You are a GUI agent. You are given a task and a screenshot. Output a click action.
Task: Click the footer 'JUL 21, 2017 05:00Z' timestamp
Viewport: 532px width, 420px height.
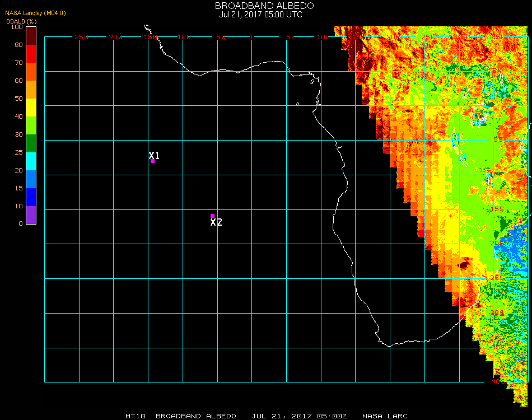(299, 416)
